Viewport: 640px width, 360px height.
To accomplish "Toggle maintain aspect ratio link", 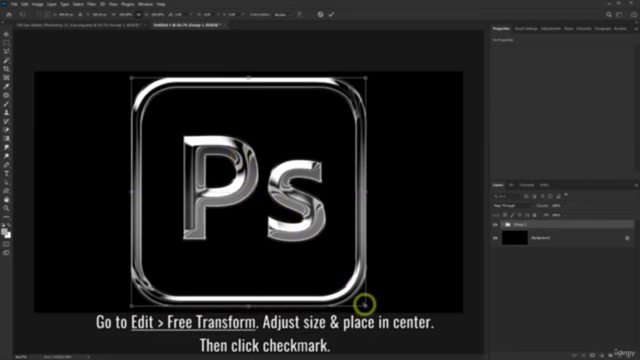I will pyautogui.click(x=138, y=15).
